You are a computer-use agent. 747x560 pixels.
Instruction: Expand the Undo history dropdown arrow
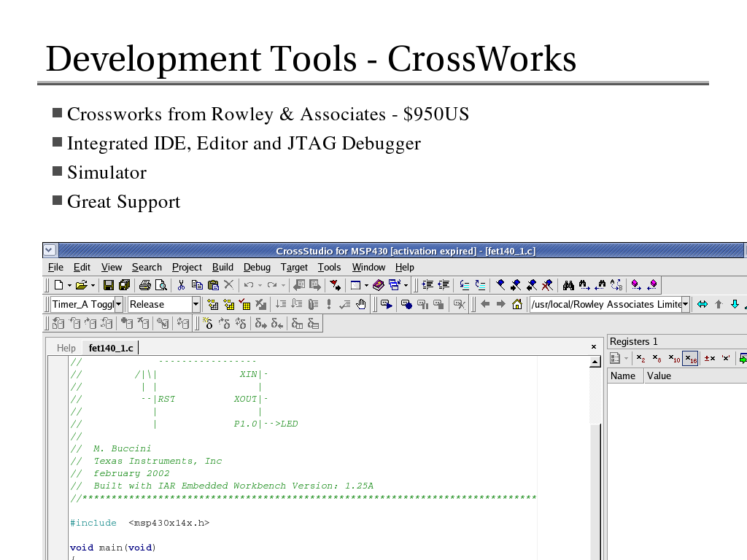[x=260, y=286]
